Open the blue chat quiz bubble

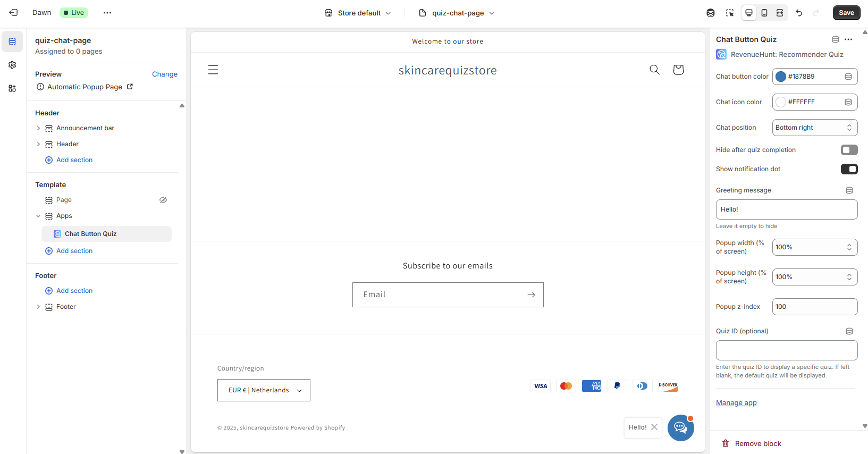(680, 427)
